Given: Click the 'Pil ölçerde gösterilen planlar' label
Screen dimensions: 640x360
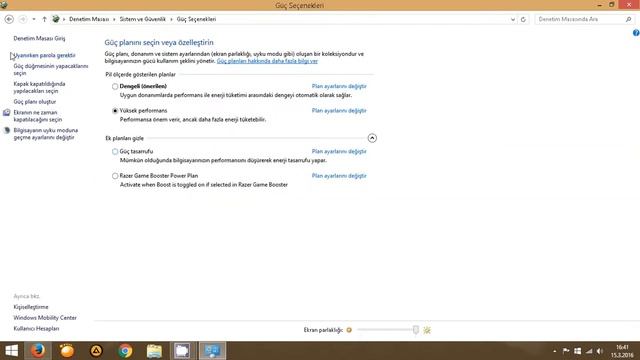Looking at the screenshot, I should pos(140,74).
